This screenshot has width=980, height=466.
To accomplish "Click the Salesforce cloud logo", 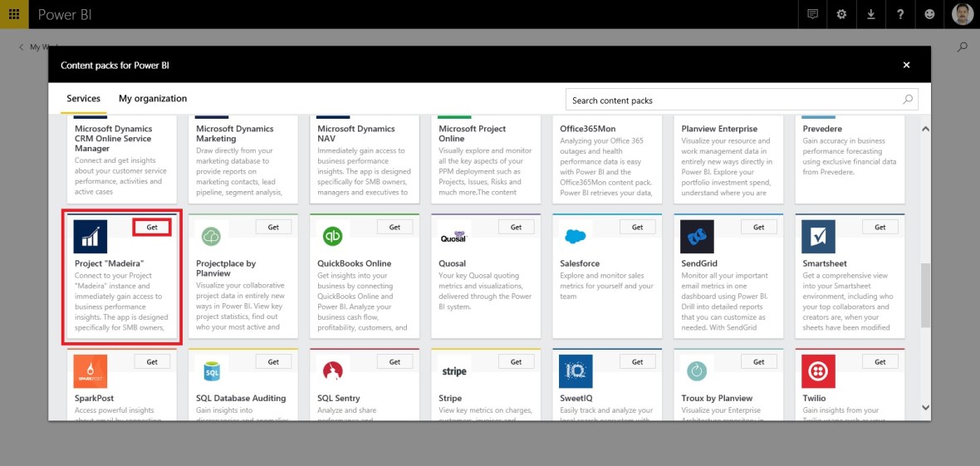I will 576,237.
